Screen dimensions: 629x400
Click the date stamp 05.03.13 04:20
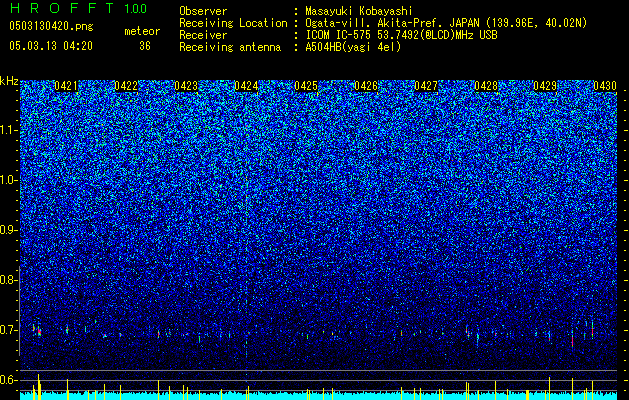(x=51, y=46)
